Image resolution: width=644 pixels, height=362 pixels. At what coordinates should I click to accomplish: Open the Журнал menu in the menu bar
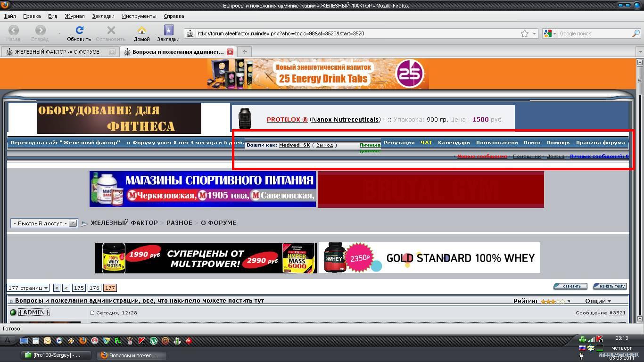pos(74,16)
